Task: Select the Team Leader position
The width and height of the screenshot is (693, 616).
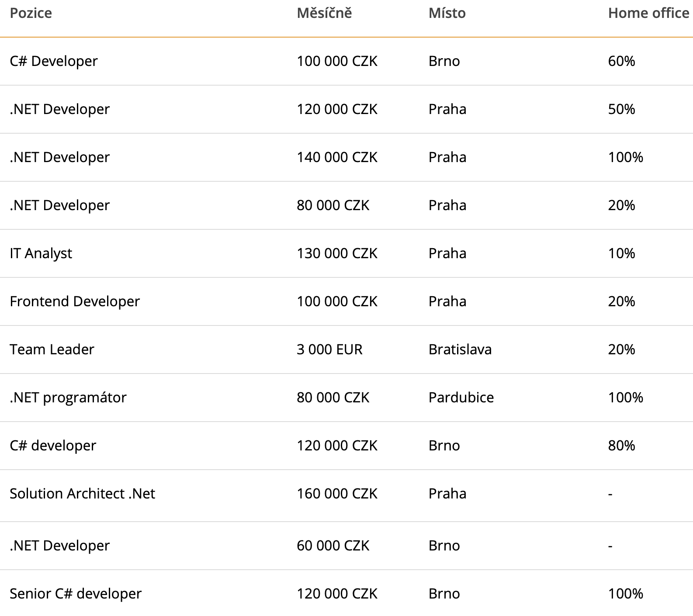Action: coord(52,350)
